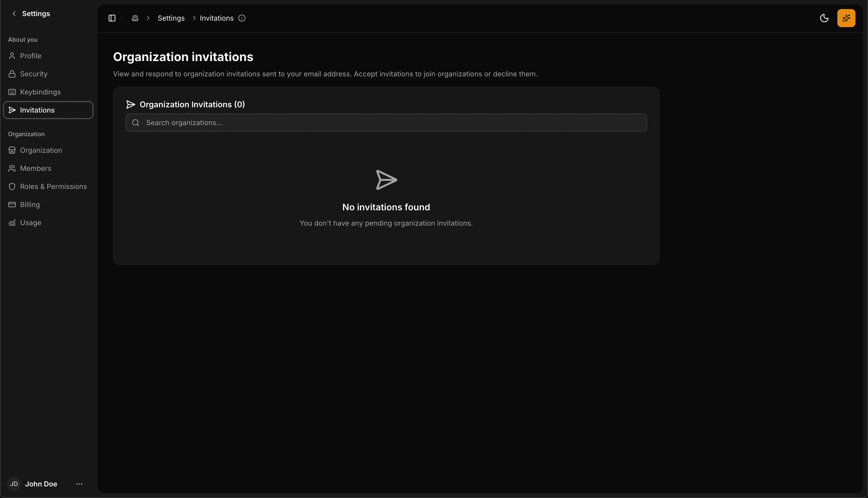The image size is (868, 498).
Task: Click the info icon next to Invitations breadcrumb
Action: [242, 18]
